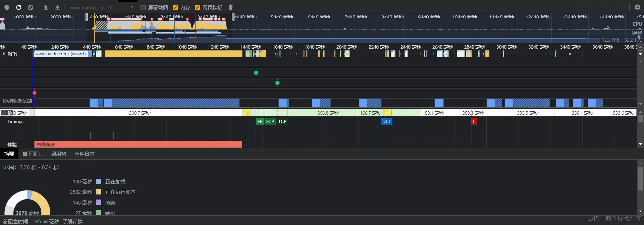Image resolution: width=644 pixels, height=225 pixels.
Task: Select the red L load marker
Action: coord(474,121)
